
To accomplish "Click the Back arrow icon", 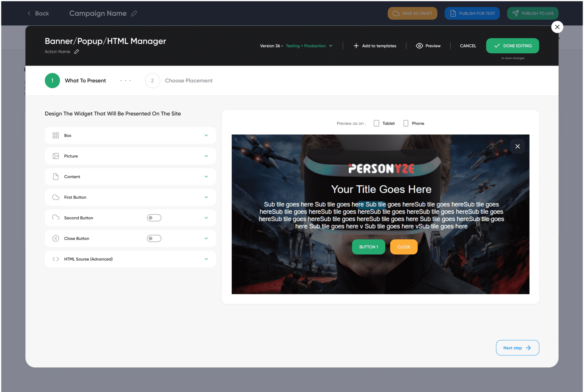I will (x=29, y=13).
